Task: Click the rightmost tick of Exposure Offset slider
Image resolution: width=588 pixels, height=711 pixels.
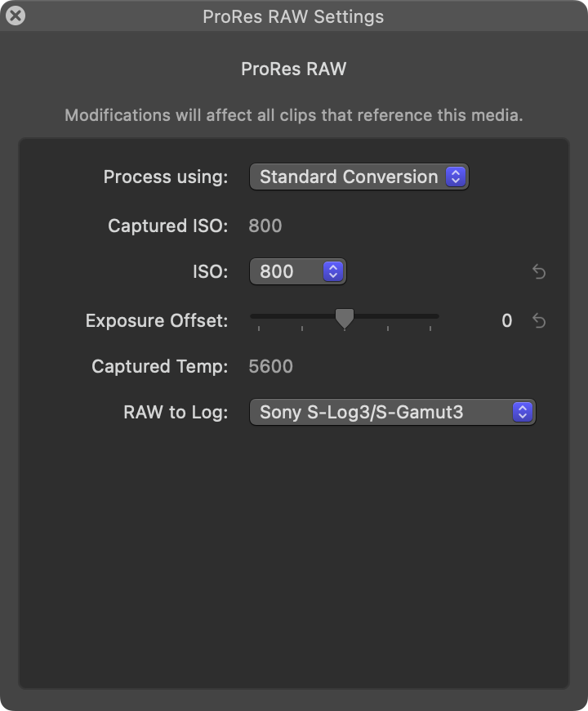Action: click(430, 328)
